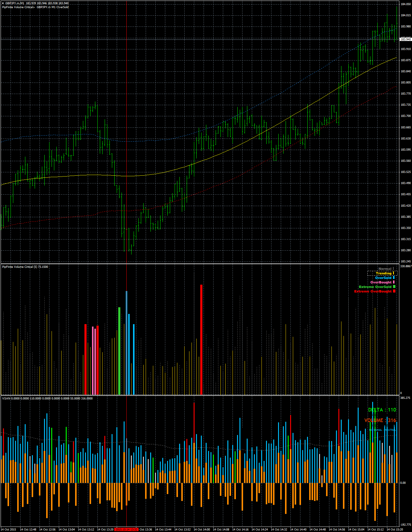Click the 183.245 price axis label

[405, 261]
